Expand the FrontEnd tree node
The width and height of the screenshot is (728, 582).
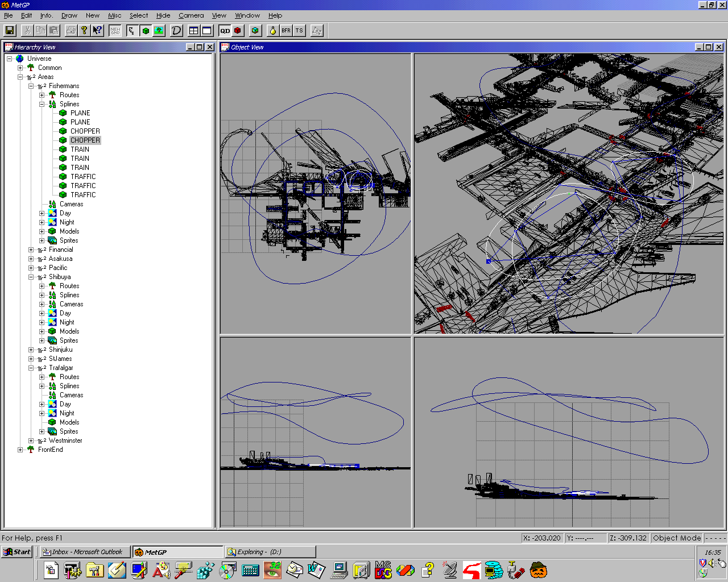[x=20, y=450]
